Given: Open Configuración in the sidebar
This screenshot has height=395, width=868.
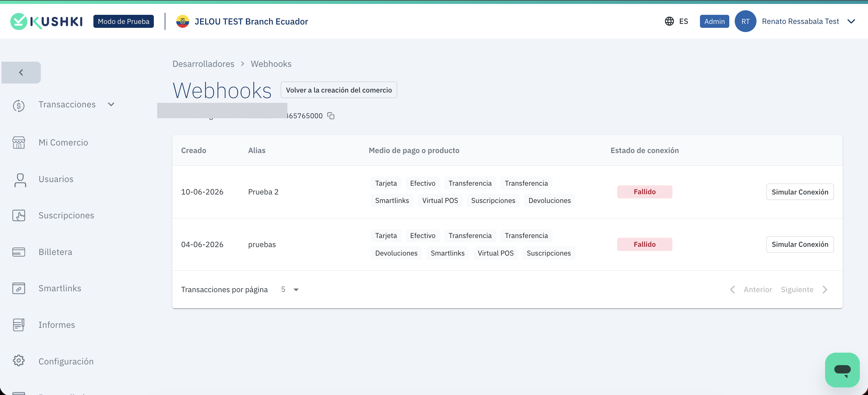Looking at the screenshot, I should [x=66, y=361].
